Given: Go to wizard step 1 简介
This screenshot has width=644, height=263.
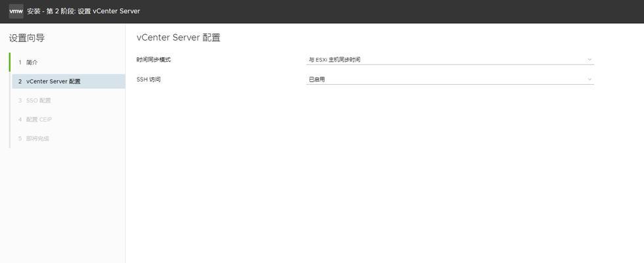Looking at the screenshot, I should click(x=68, y=62).
